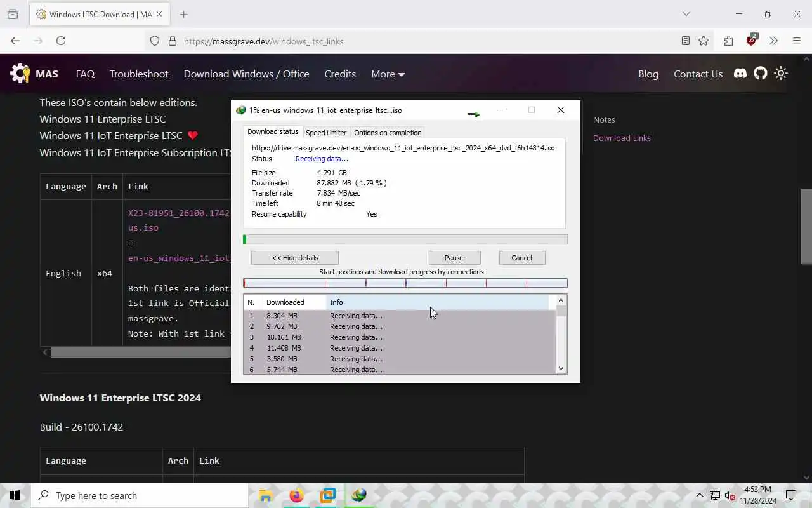Open the network tray icon
This screenshot has height=508, width=812.
715,495
